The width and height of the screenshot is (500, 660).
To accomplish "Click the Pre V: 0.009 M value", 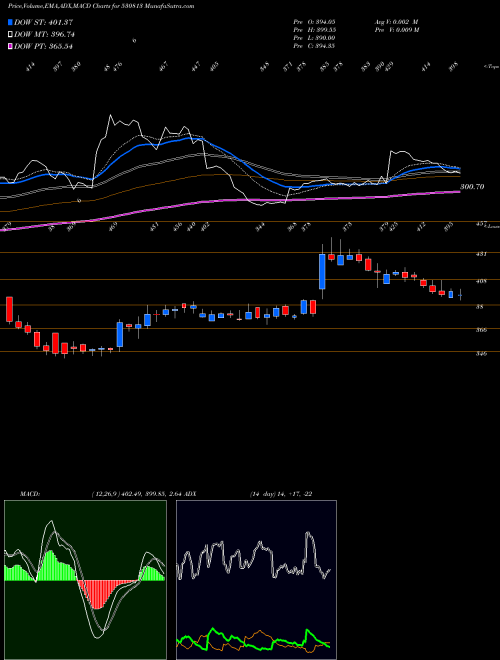I will 396,30.
